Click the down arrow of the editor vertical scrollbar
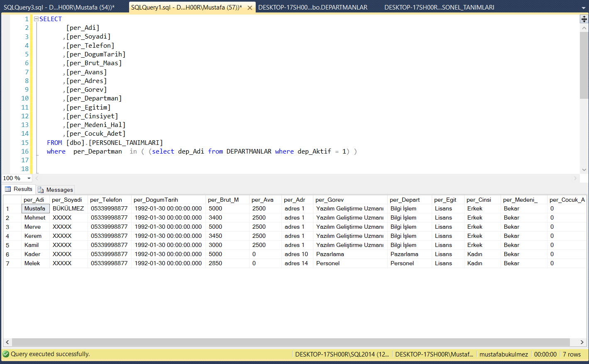The image size is (589, 364). pyautogui.click(x=584, y=169)
